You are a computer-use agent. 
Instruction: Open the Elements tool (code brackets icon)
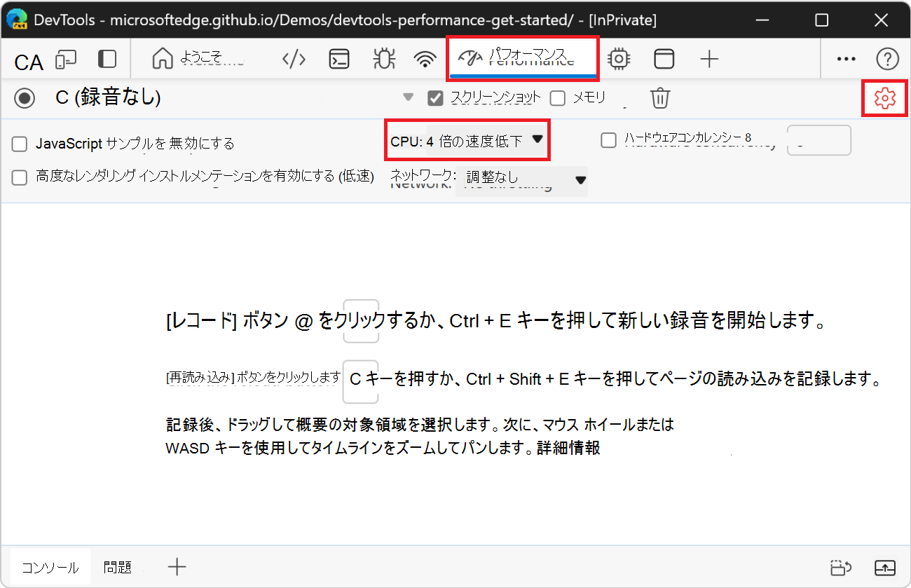coord(294,60)
